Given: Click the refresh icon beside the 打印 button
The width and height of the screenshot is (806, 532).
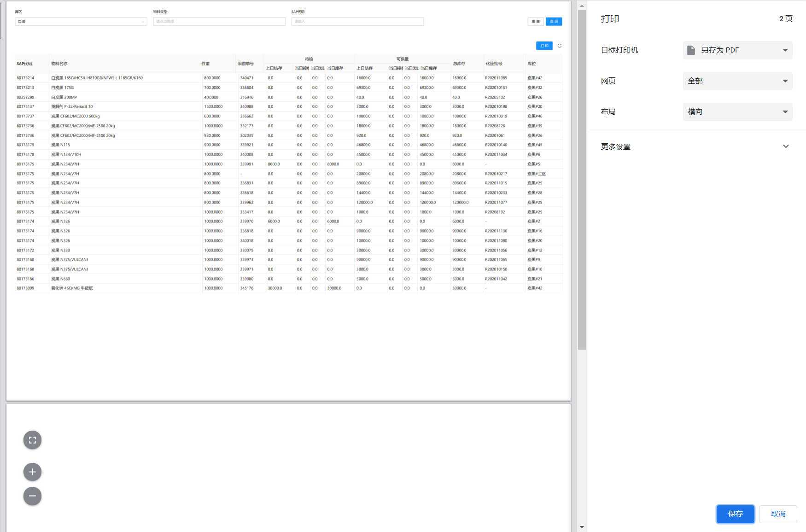Looking at the screenshot, I should [560, 46].
